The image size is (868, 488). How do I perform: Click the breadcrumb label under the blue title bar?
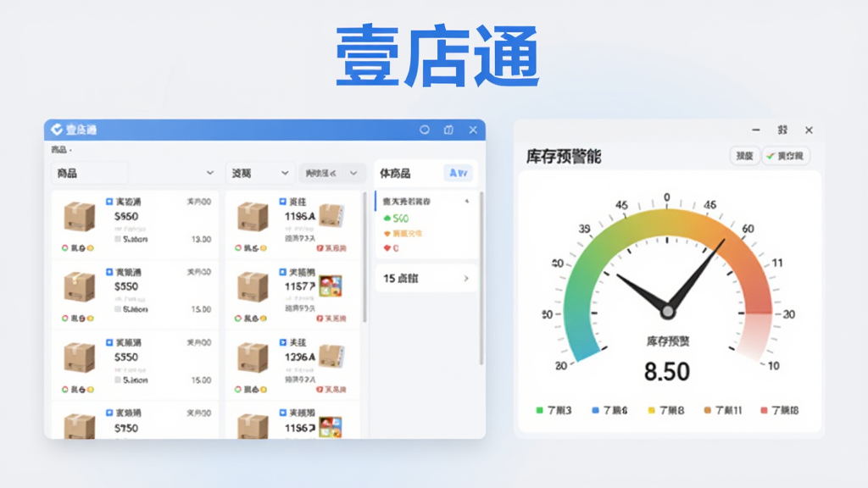pos(59,149)
